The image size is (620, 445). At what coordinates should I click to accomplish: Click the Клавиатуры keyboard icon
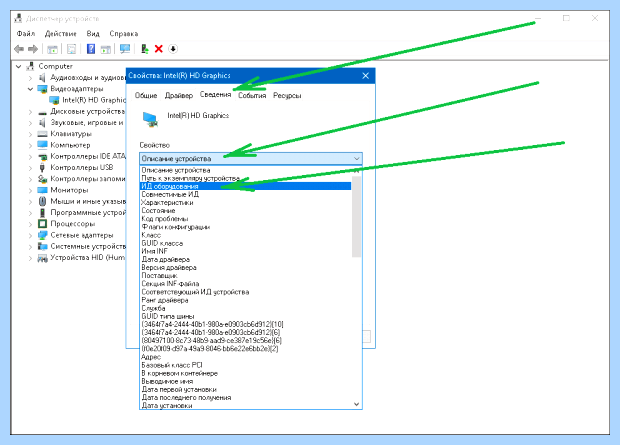(42, 134)
